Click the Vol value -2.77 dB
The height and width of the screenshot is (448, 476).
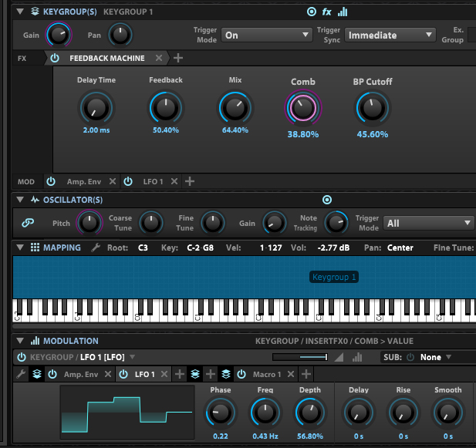(x=333, y=248)
